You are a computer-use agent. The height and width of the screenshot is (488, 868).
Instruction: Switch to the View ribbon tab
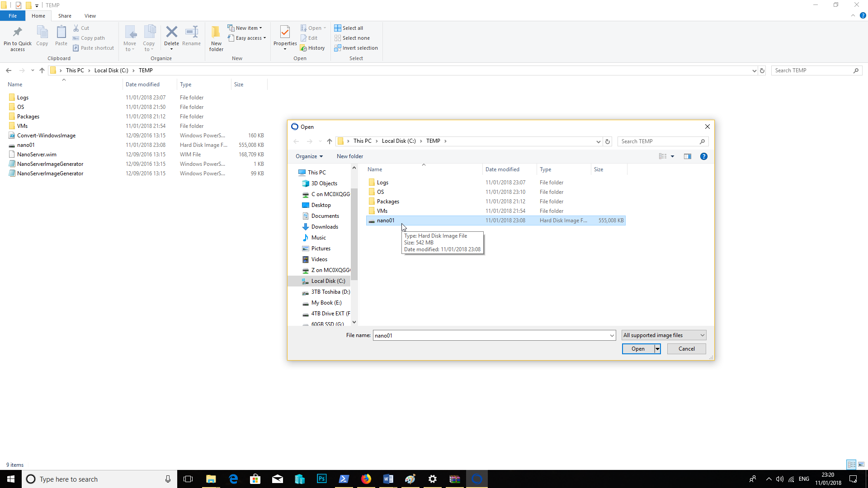pos(90,16)
